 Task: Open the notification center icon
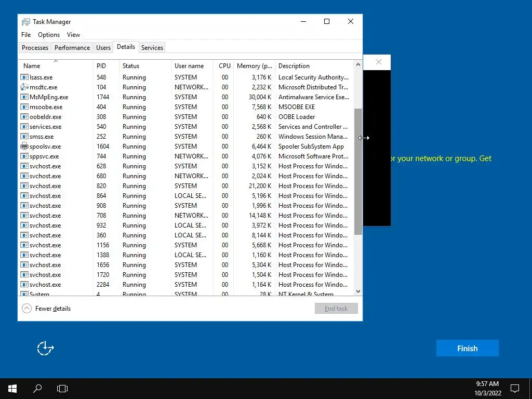[515, 389]
